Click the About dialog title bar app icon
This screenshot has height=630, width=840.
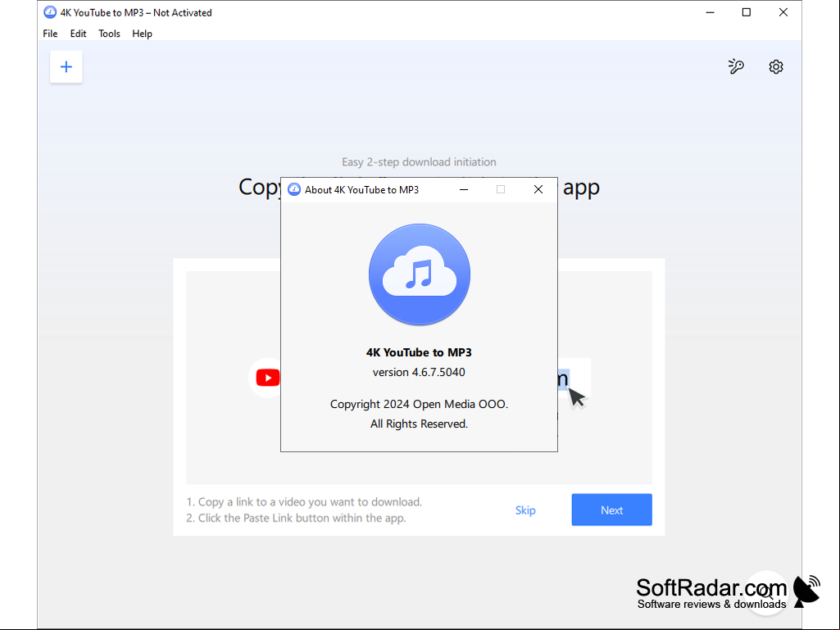tap(294, 189)
